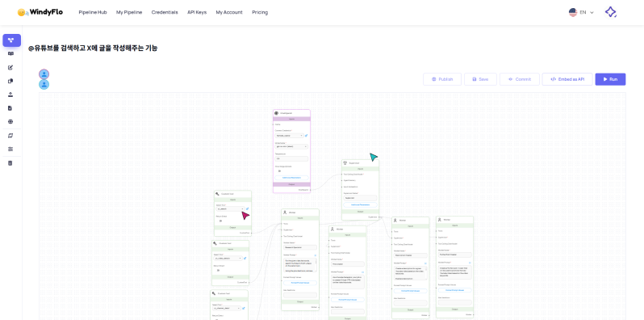644x320 pixels.
Task: Click the pink-bordered collaborator avatar
Action: tap(44, 74)
